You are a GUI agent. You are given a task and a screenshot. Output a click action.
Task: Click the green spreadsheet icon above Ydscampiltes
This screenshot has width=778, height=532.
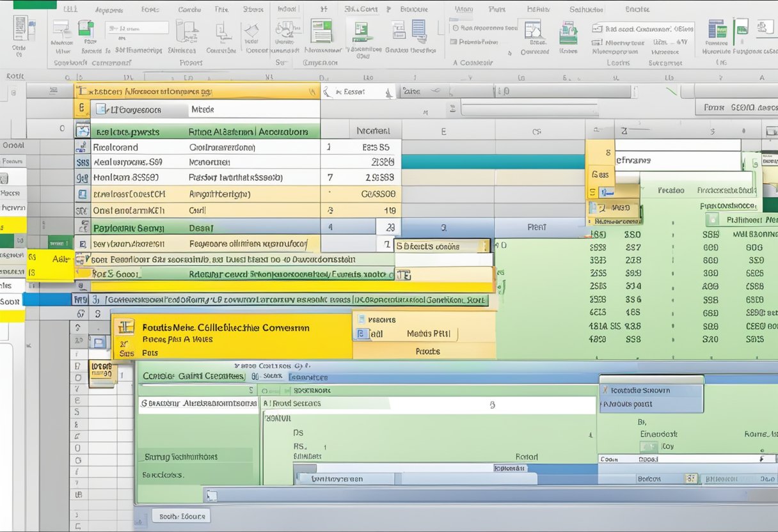[x=363, y=31]
